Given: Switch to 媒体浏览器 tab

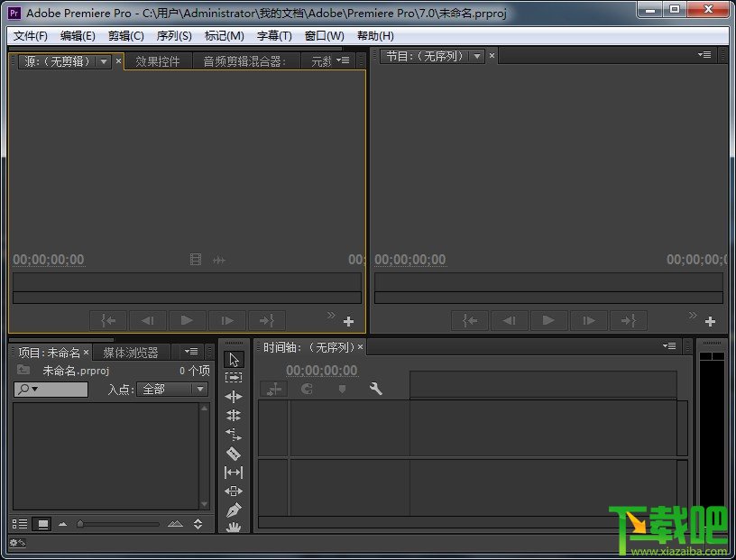Looking at the screenshot, I should pyautogui.click(x=131, y=352).
